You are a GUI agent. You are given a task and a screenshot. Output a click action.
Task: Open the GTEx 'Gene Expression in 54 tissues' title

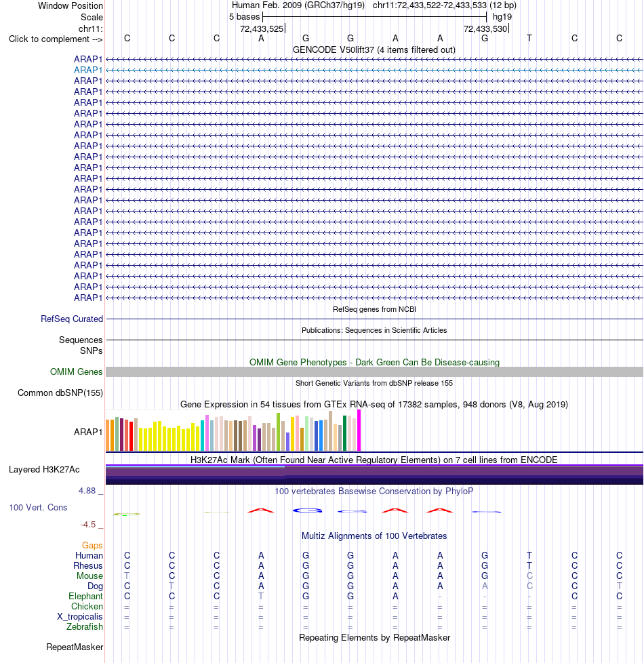(374, 404)
